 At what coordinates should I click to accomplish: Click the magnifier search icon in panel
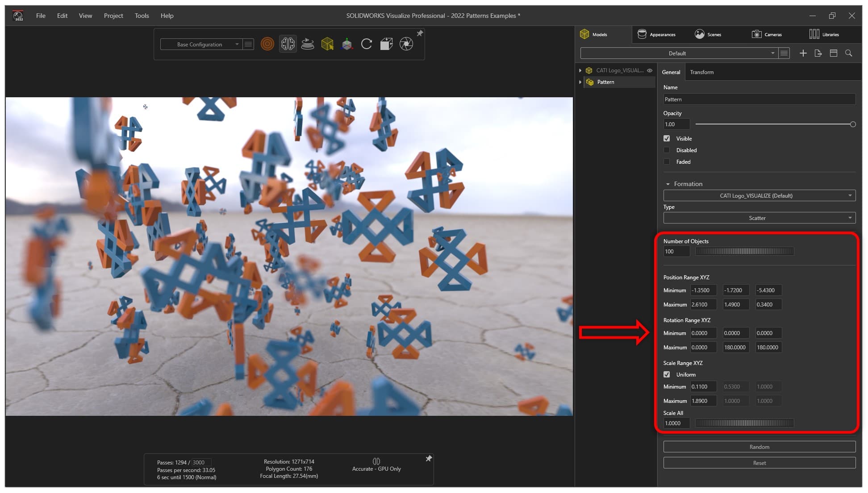pyautogui.click(x=848, y=53)
